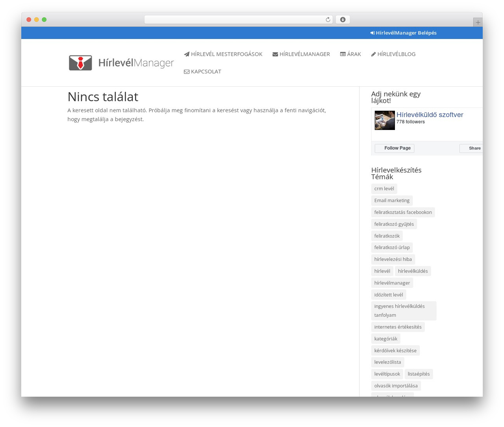Click the 'listaépítés' tag
The width and height of the screenshot is (504, 427).
(419, 374)
